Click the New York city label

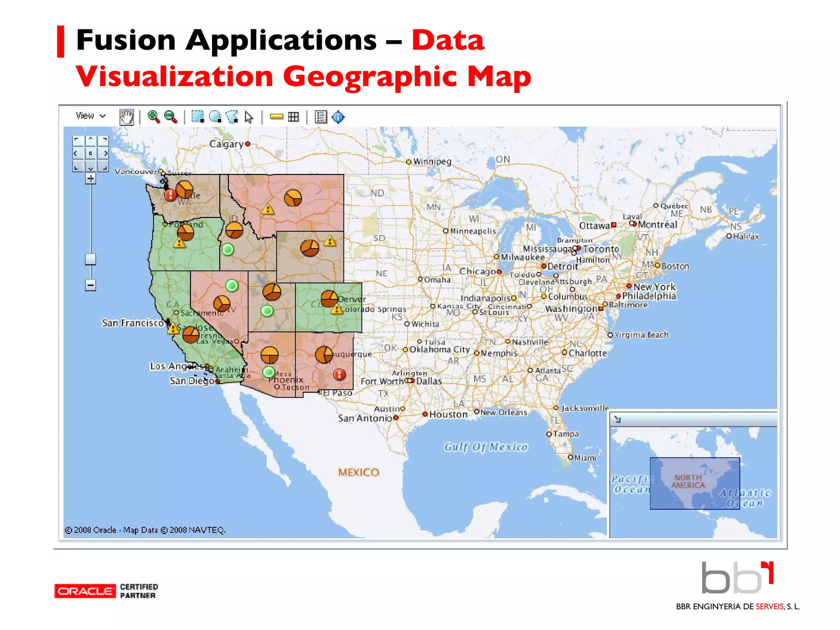654,287
